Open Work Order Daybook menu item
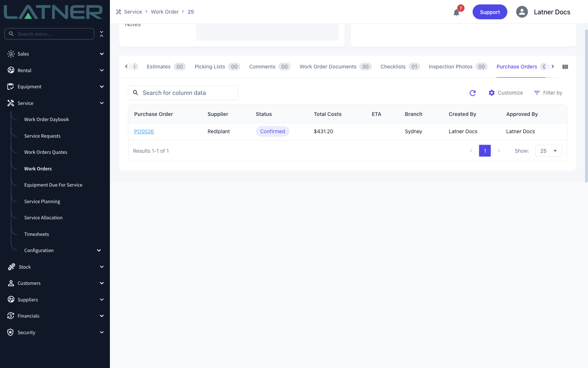Viewport: 588px width, 368px height. click(x=47, y=120)
